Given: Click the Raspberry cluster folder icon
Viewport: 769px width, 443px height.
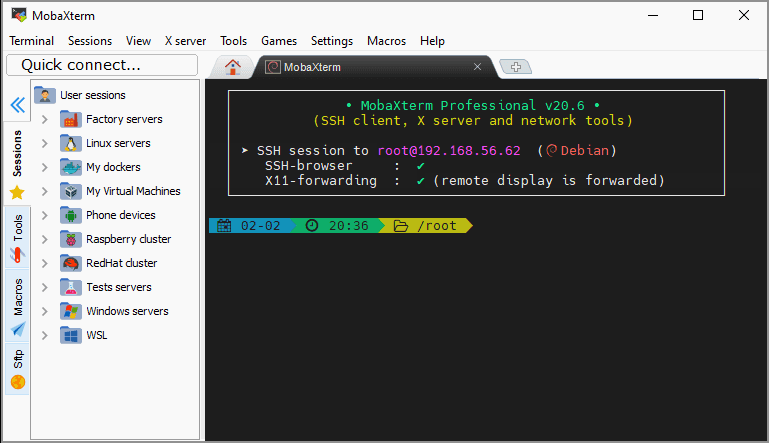Looking at the screenshot, I should tap(70, 239).
